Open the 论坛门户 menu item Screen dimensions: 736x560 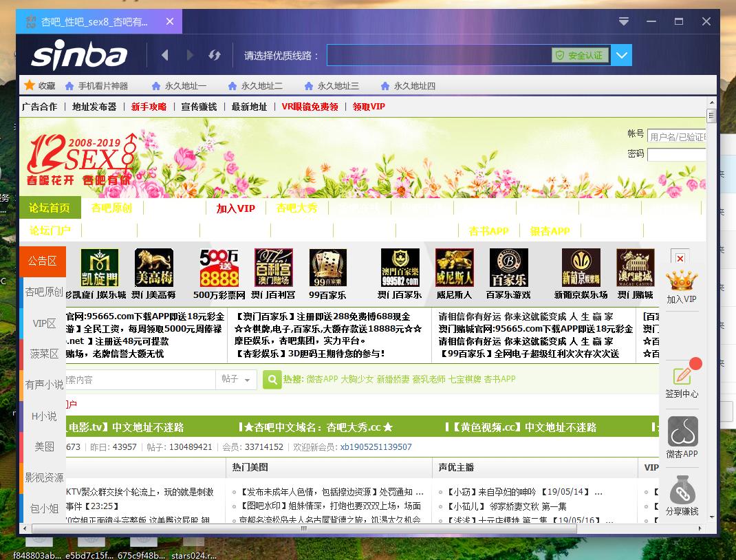(x=50, y=230)
